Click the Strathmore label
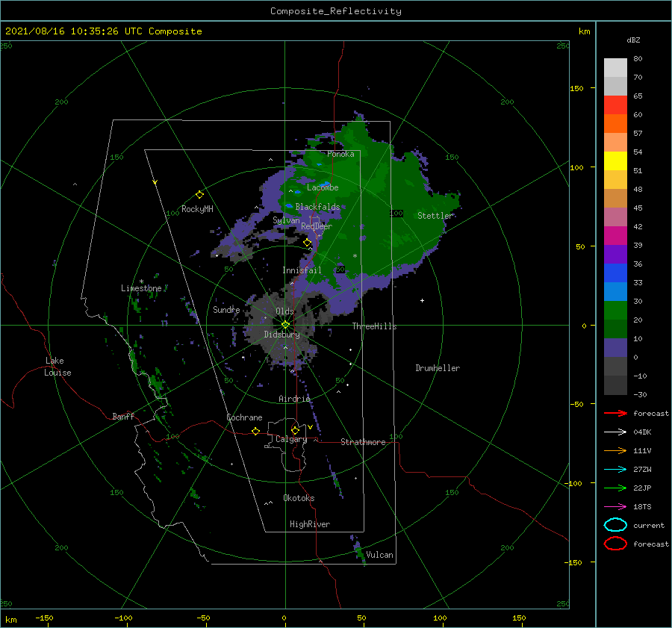The image size is (672, 628). [x=363, y=442]
